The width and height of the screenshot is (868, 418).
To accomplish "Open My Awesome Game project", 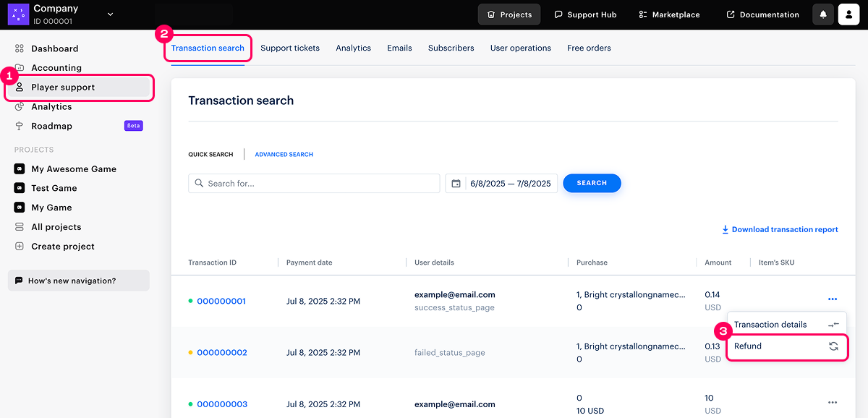I will 73,169.
